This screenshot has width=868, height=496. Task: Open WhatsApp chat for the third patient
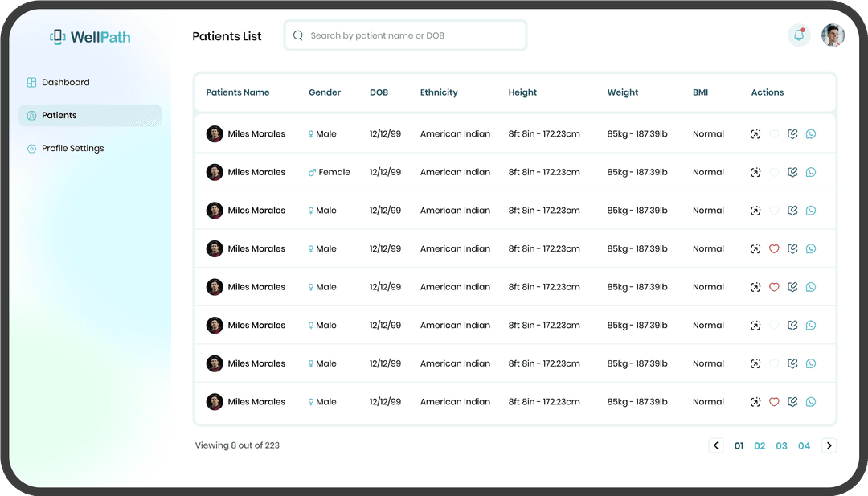811,210
